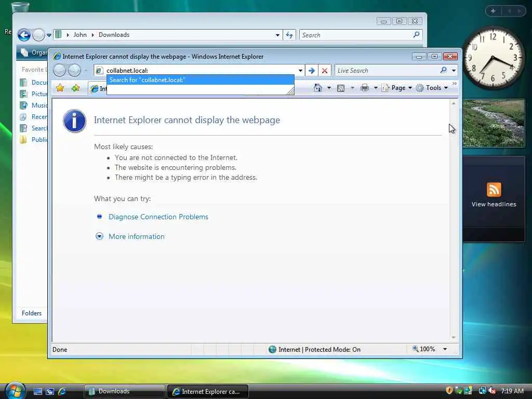Click the page scrollbar down arrow
The width and height of the screenshot is (532, 399).
coord(454,338)
